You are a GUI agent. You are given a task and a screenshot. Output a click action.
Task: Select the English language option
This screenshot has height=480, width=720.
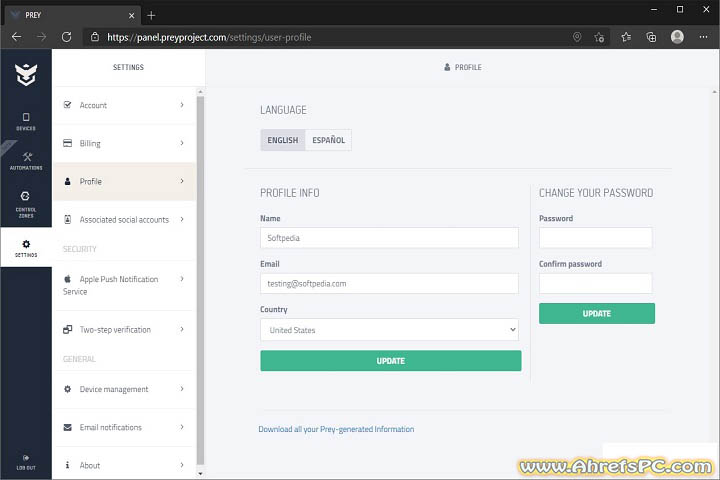pos(283,140)
